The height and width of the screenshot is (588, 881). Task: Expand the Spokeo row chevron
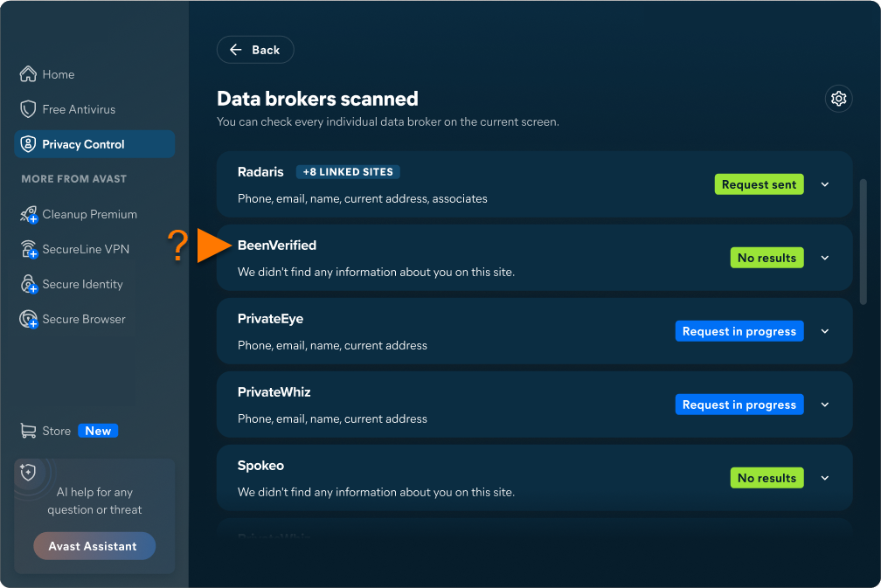825,478
